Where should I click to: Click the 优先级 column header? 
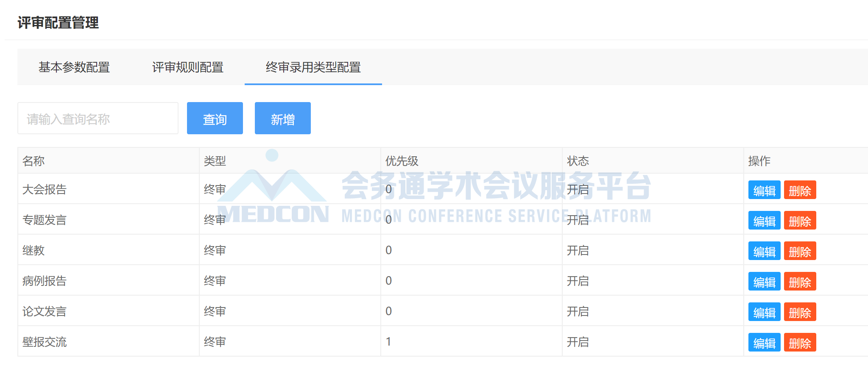pyautogui.click(x=402, y=161)
